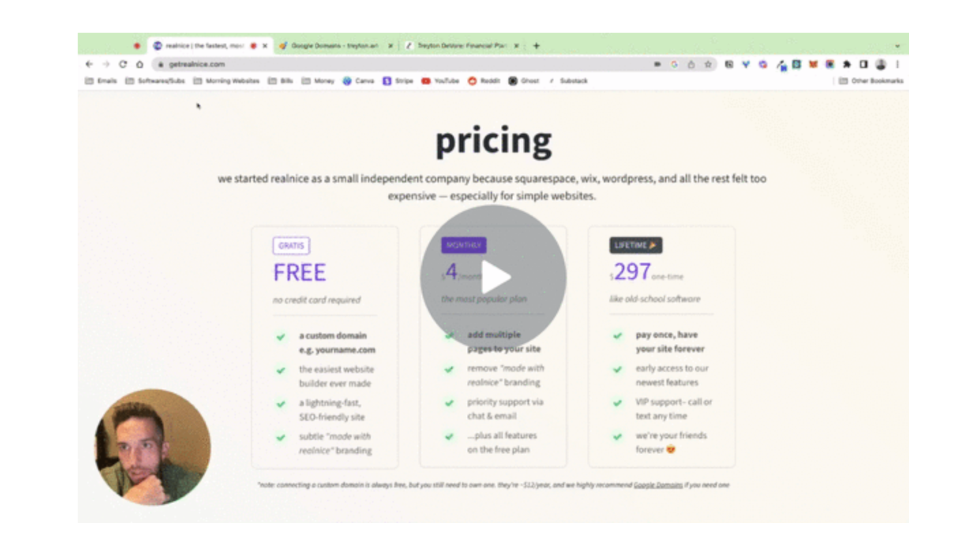
Task: Open the Substack bookmark
Action: (567, 80)
